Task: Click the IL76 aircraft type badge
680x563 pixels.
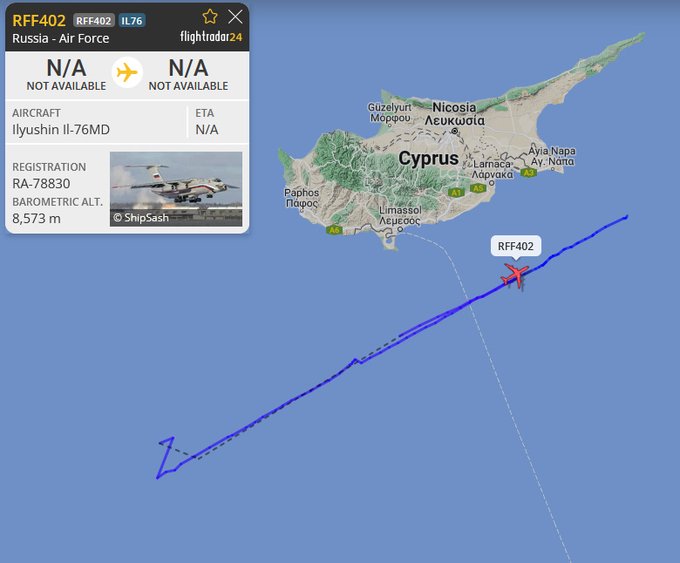Action: point(132,20)
